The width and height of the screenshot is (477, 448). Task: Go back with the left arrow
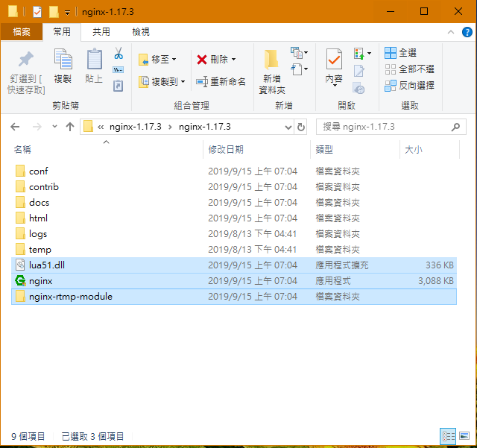(15, 127)
